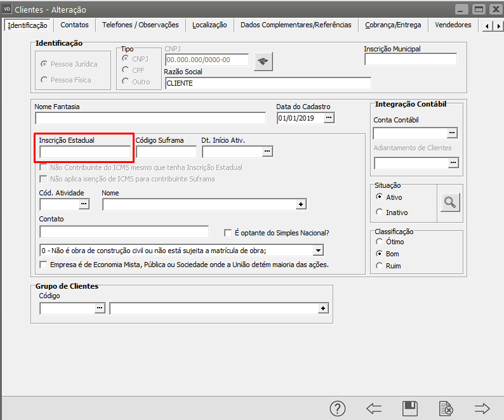The height and width of the screenshot is (420, 504).
Task: Choose the Ótimo classification option
Action: click(x=380, y=242)
